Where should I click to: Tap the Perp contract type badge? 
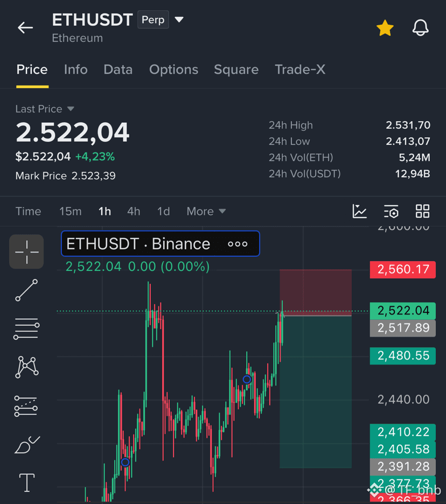[x=153, y=19]
